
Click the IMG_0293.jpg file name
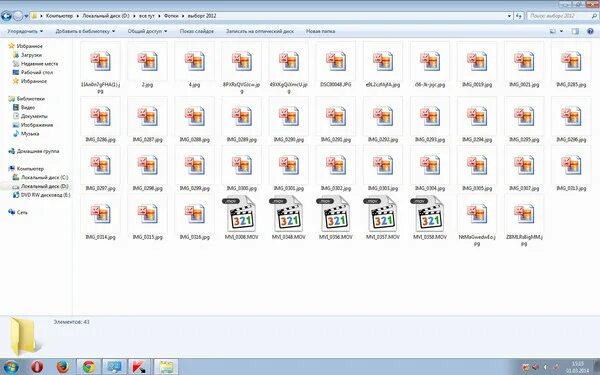click(x=430, y=140)
